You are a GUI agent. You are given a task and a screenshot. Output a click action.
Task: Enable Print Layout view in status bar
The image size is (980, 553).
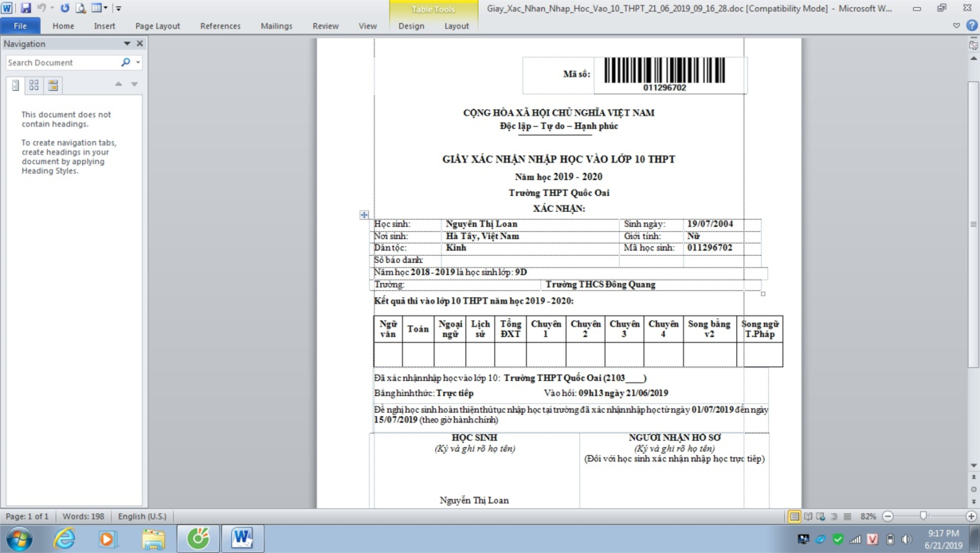pos(794,516)
